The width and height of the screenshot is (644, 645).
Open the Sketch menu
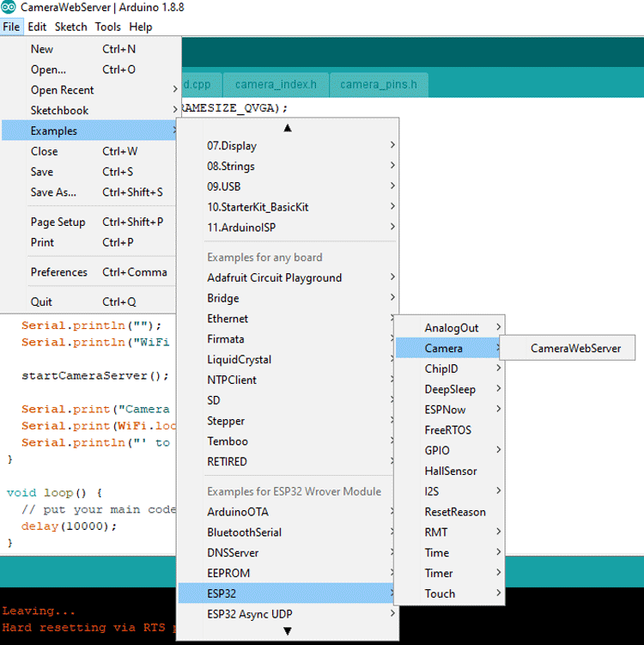[x=70, y=27]
